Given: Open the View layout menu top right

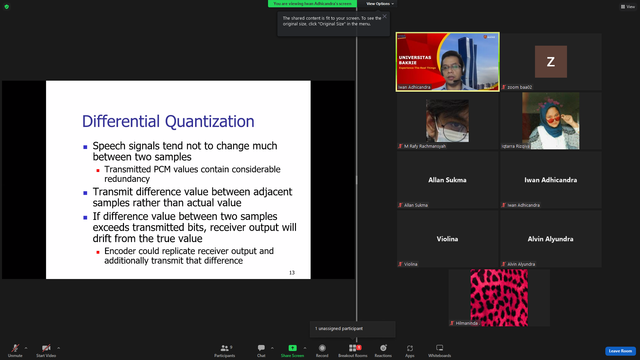Looking at the screenshot, I should point(628,7).
